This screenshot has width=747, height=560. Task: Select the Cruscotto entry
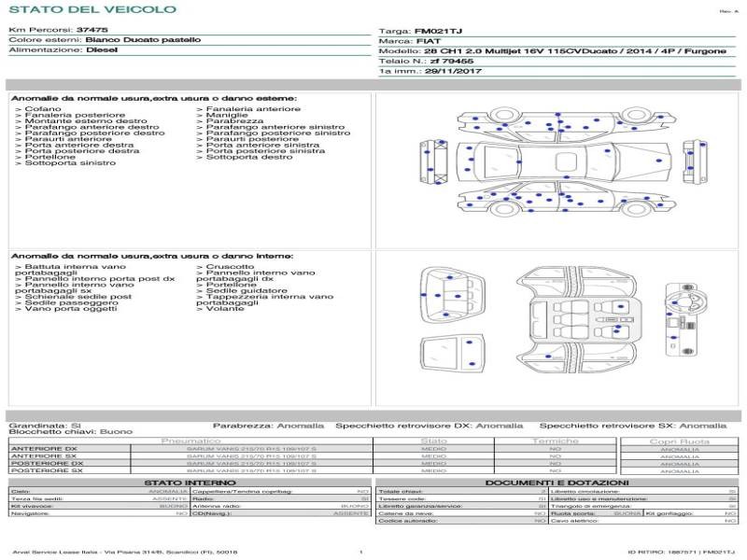(x=225, y=267)
